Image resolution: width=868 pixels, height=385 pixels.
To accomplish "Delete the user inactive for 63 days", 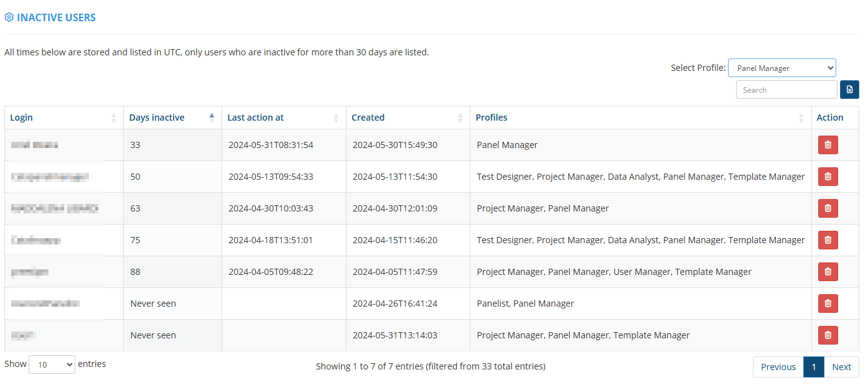I will pos(828,208).
